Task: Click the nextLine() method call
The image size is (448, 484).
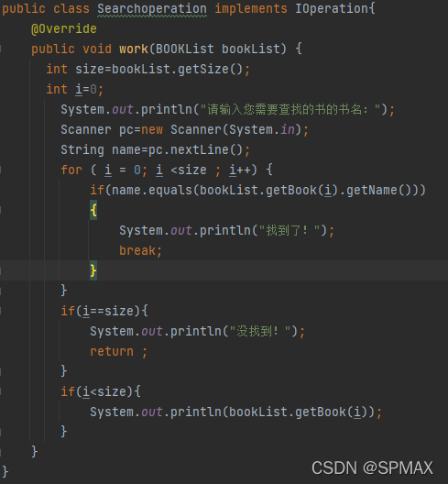Action: click(x=207, y=149)
